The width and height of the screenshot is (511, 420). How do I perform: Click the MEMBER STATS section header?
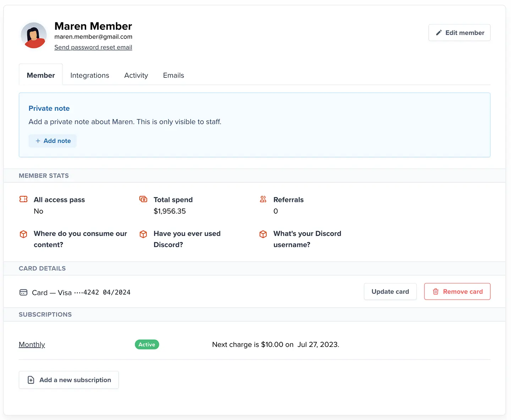coord(44,176)
